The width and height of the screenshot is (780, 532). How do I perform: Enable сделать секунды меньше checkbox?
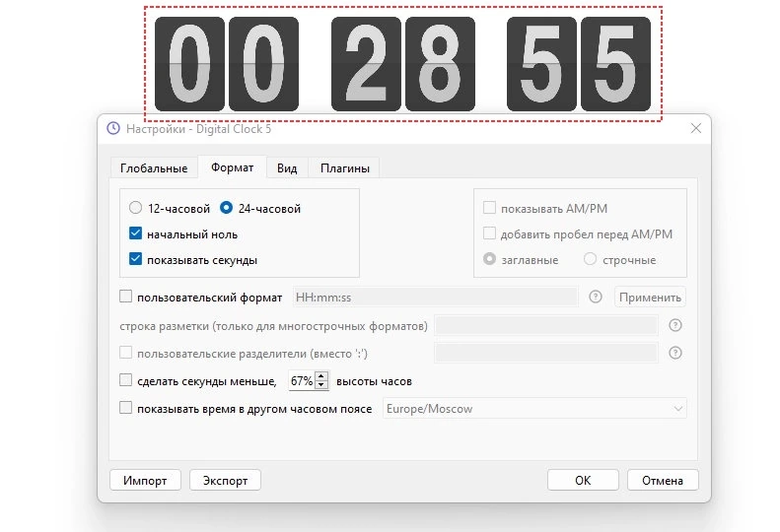coord(126,380)
